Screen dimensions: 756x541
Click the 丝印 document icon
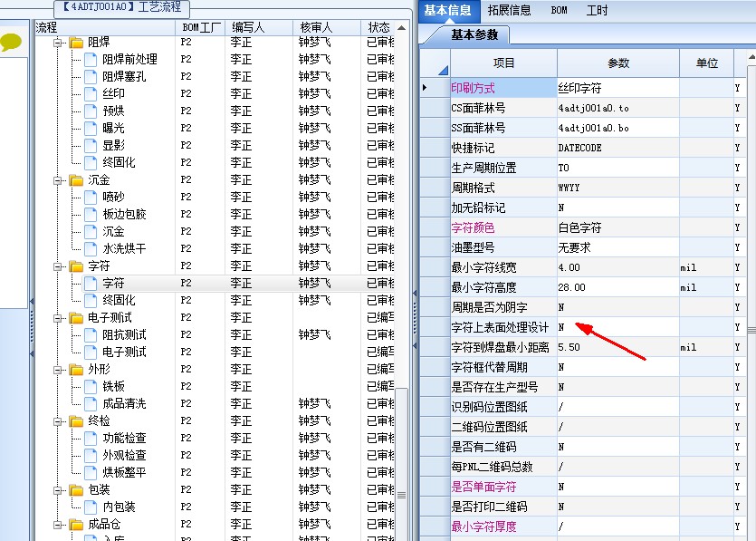91,93
